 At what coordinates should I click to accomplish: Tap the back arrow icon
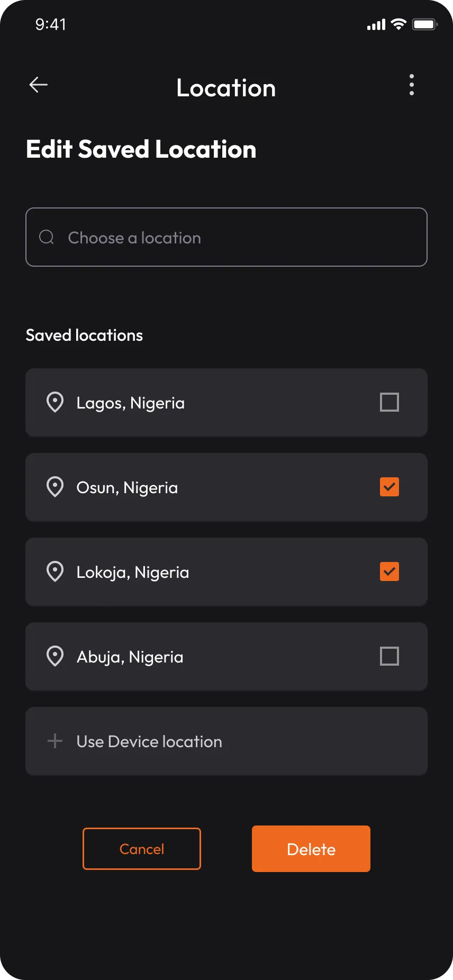38,85
